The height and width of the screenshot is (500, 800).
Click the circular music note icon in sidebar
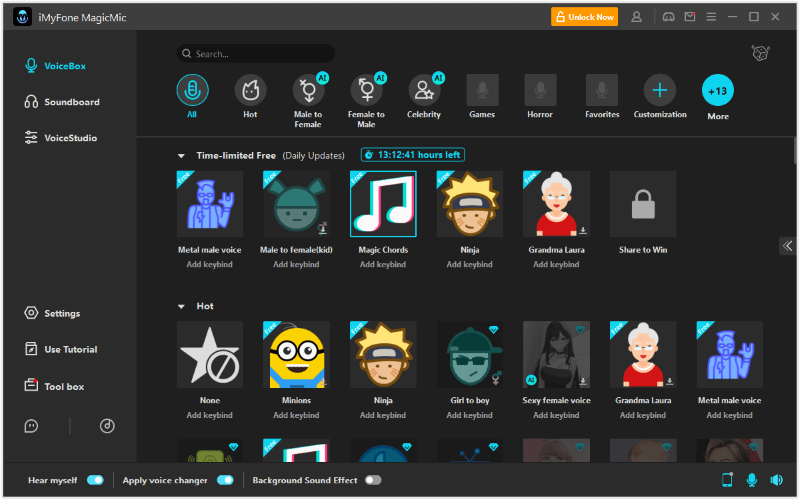coord(107,426)
